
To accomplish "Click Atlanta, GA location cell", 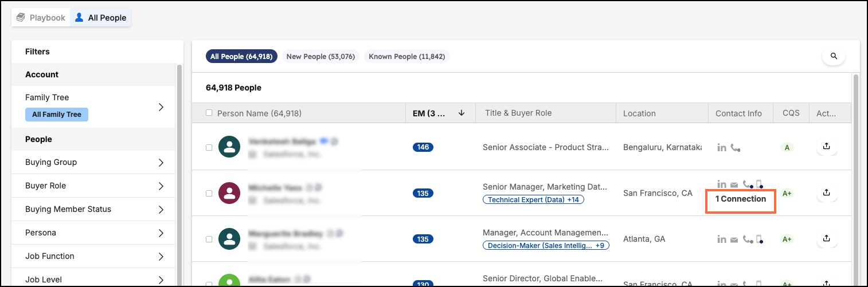I will click(x=644, y=239).
